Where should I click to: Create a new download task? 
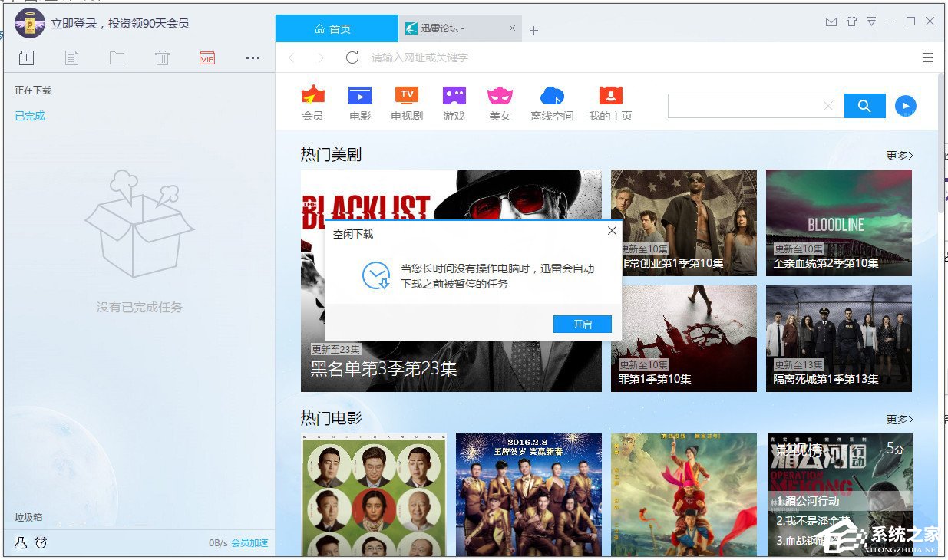[26, 58]
